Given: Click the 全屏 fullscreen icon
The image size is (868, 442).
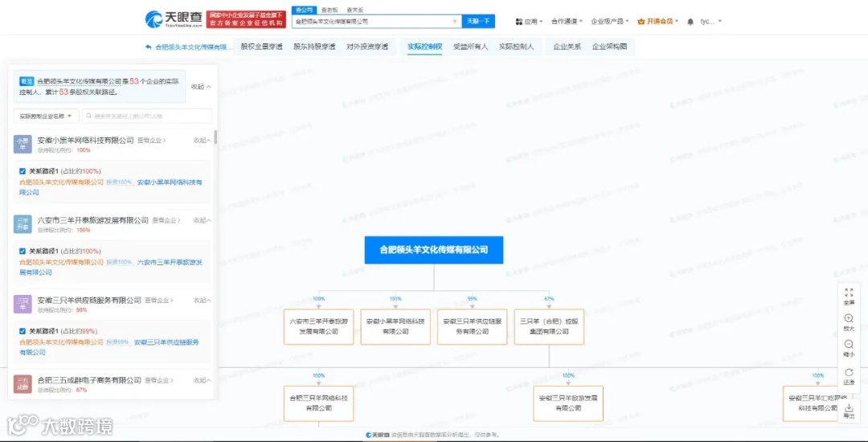Looking at the screenshot, I should (850, 292).
